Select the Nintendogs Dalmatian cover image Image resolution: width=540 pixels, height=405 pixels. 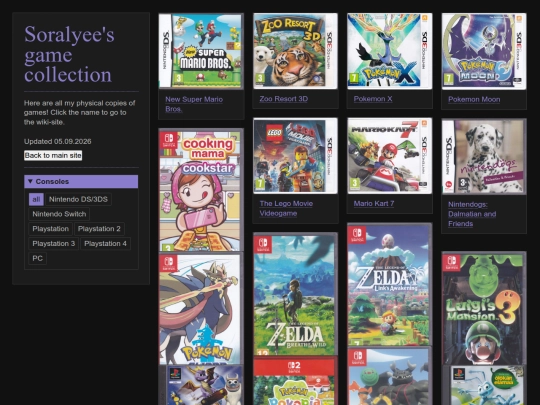coord(484,156)
